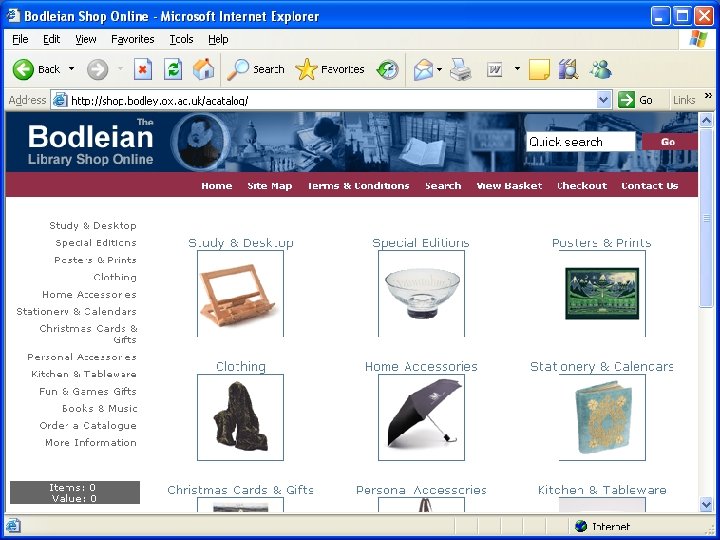Click the Internet zone globe icon
Image resolution: width=720 pixels, height=540 pixels.
click(x=581, y=526)
